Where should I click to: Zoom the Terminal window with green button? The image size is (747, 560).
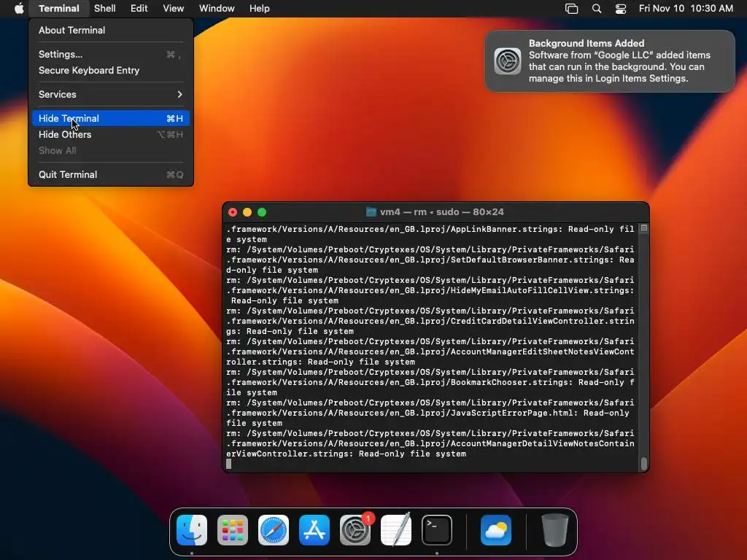262,212
